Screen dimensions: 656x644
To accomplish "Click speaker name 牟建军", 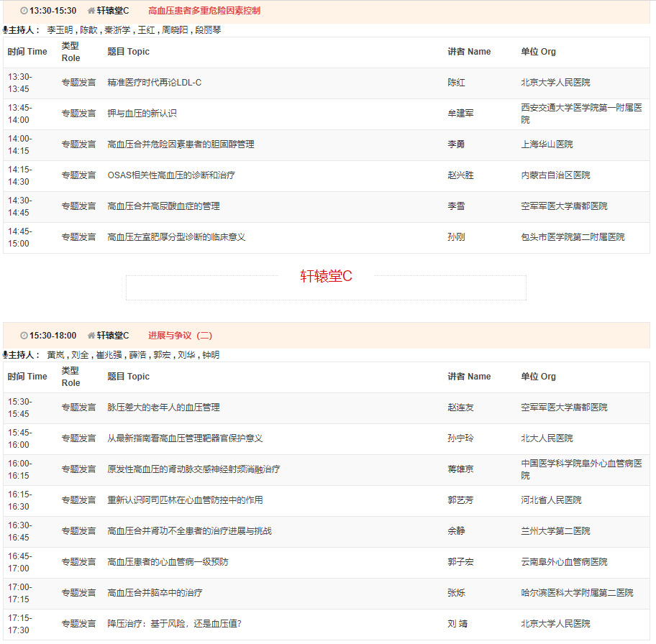I will [460, 114].
